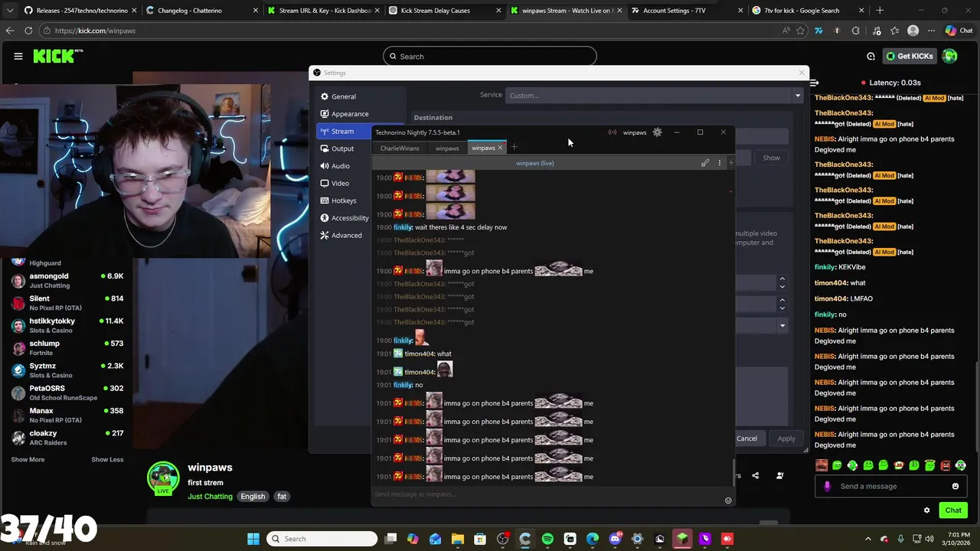
Task: Click the angry red emote in quick emotes
Action: coord(946,465)
